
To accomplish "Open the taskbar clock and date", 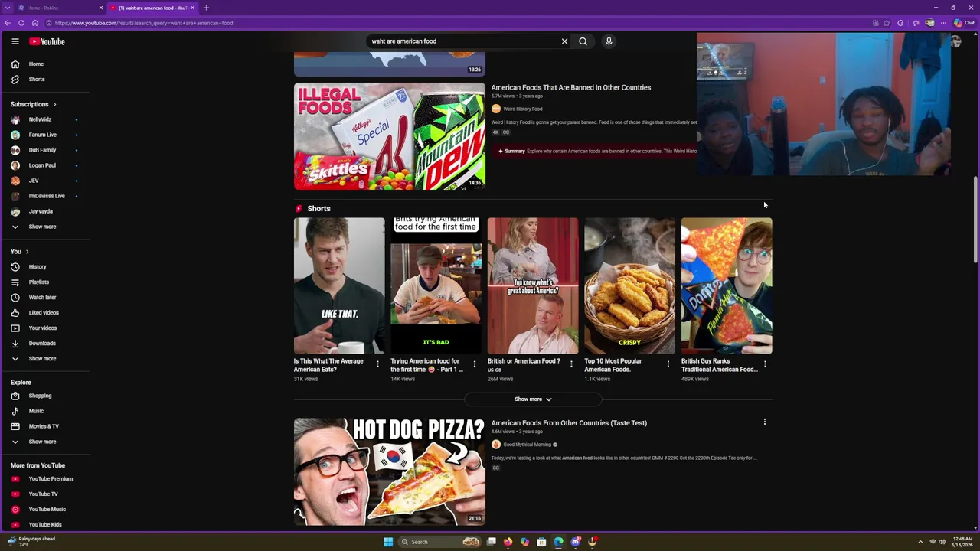I will [x=962, y=542].
